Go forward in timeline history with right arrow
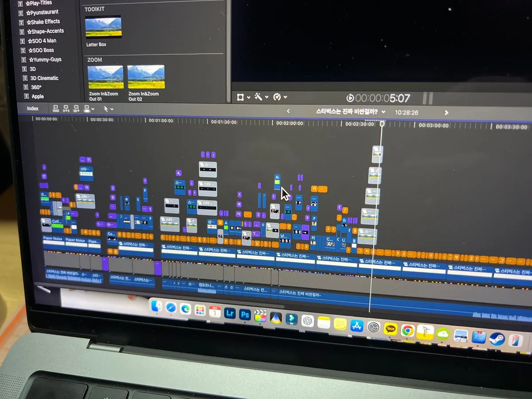532x399 pixels. [446, 113]
